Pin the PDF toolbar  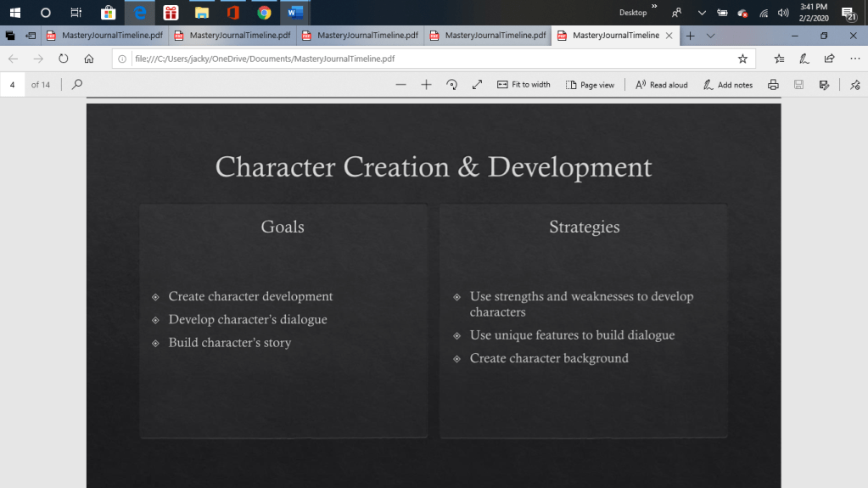click(x=854, y=84)
